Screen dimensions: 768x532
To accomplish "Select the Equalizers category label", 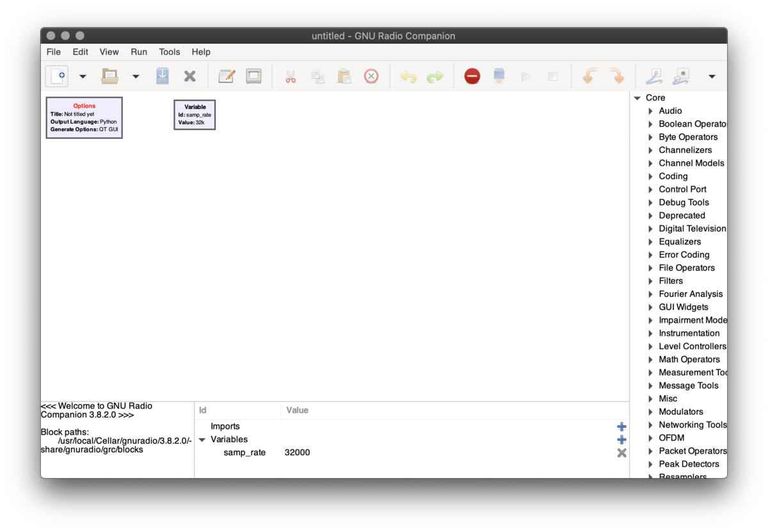I will (x=680, y=242).
